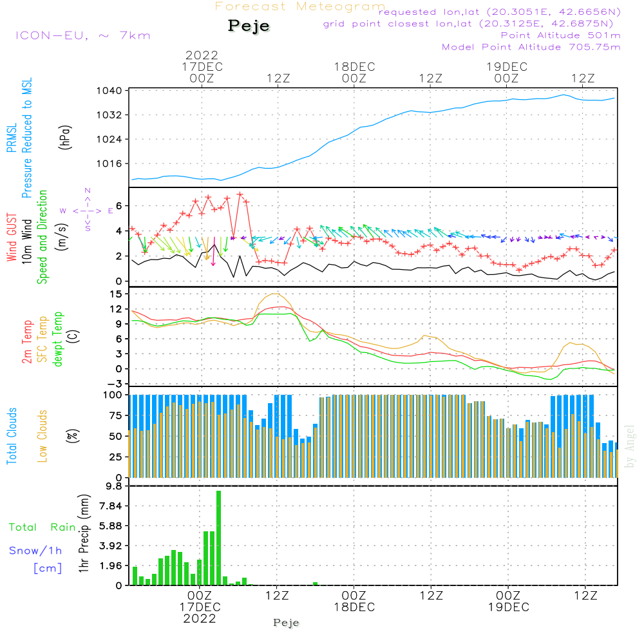Click the '7.84' precipitation axis value
The image size is (644, 644).
coord(111,506)
